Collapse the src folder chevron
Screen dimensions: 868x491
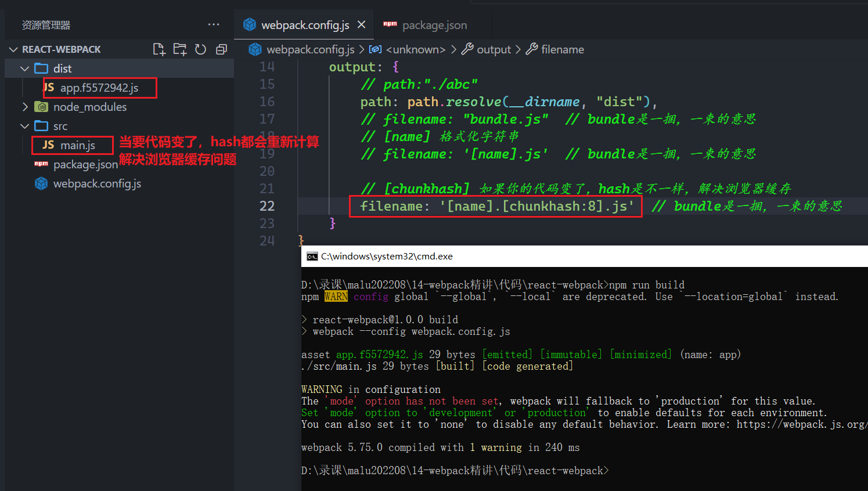point(24,126)
